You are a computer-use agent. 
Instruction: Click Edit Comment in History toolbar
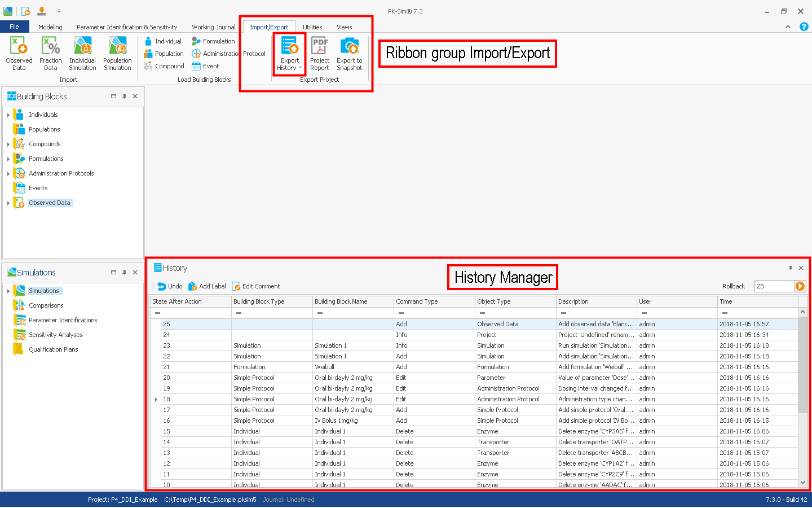pyautogui.click(x=256, y=286)
